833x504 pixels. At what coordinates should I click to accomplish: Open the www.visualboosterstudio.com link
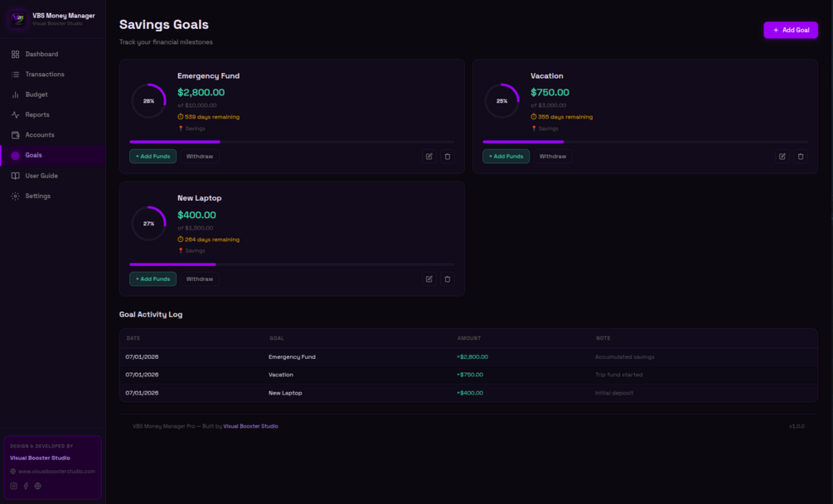click(x=57, y=472)
